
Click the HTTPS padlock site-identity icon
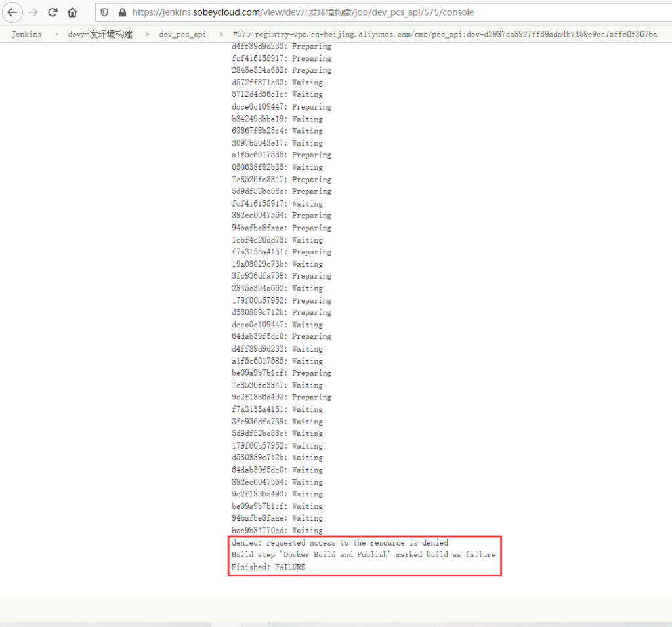point(122,12)
